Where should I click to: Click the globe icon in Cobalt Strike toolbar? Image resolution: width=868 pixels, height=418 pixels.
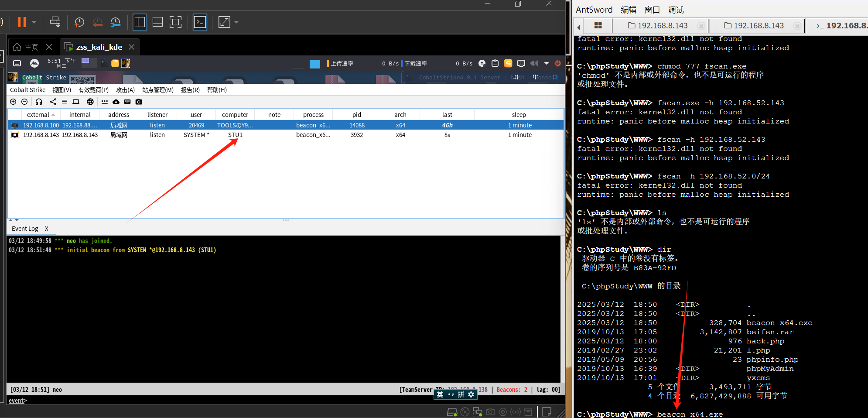coord(90,102)
